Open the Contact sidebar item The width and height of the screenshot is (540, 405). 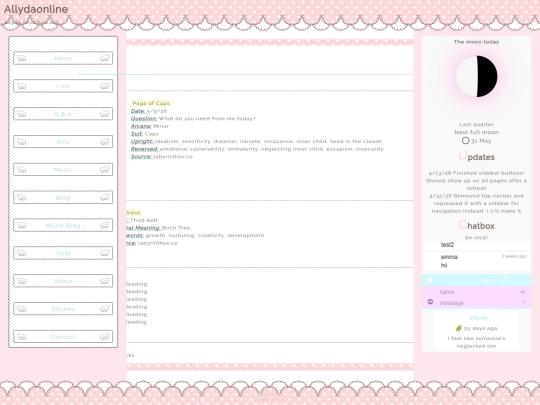(63, 337)
